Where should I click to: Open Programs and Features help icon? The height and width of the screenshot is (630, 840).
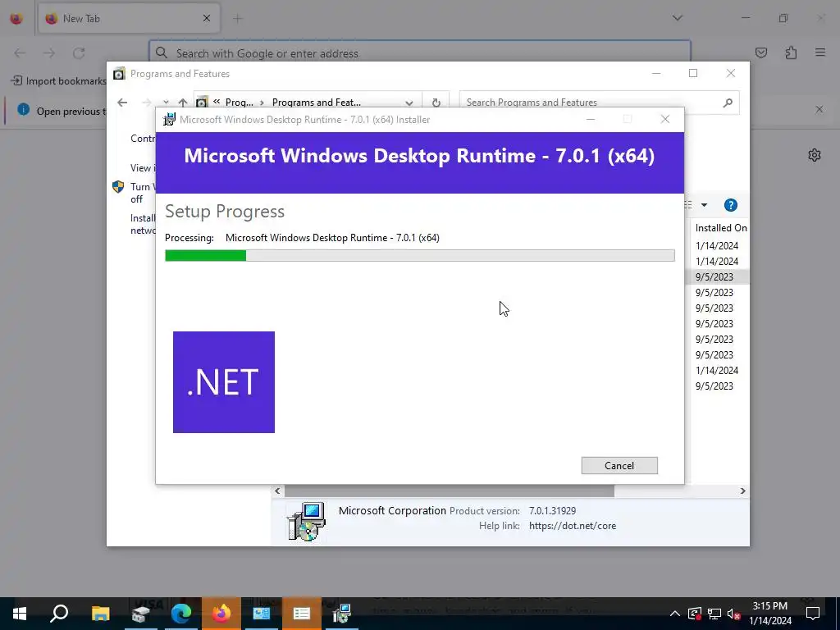[730, 205]
